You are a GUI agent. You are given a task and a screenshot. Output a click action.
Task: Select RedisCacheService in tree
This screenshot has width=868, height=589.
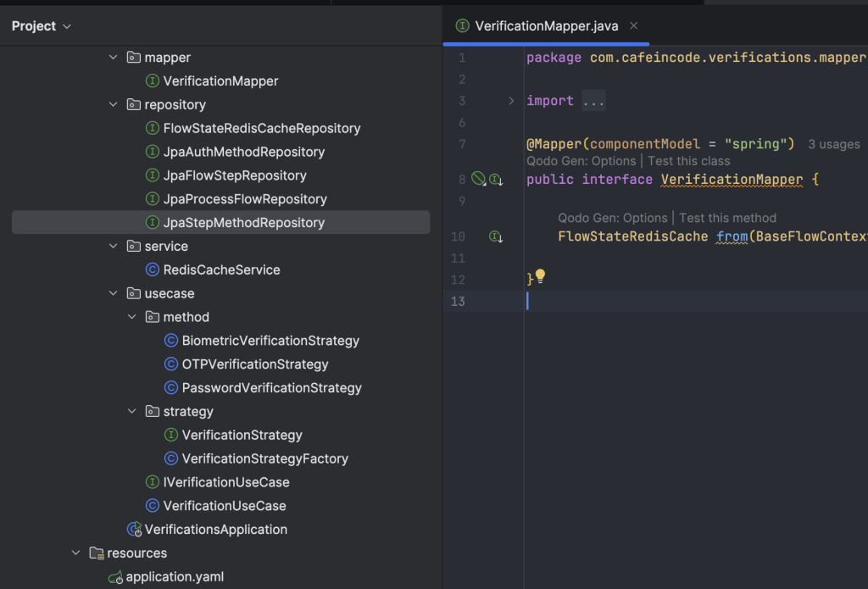(220, 269)
